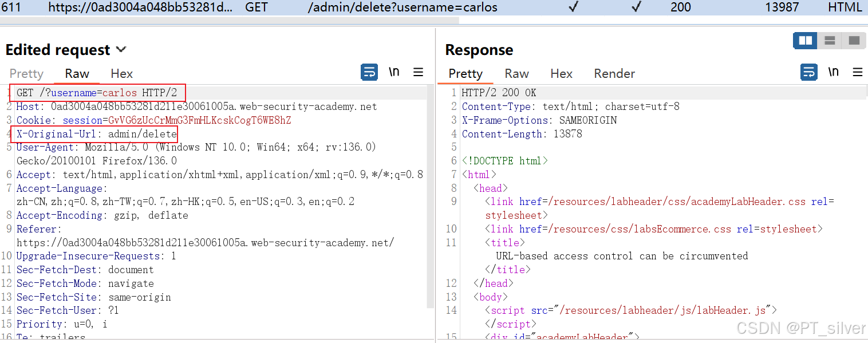
Task: Click the Sec-Fetch-Mode header line
Action: [x=85, y=283]
